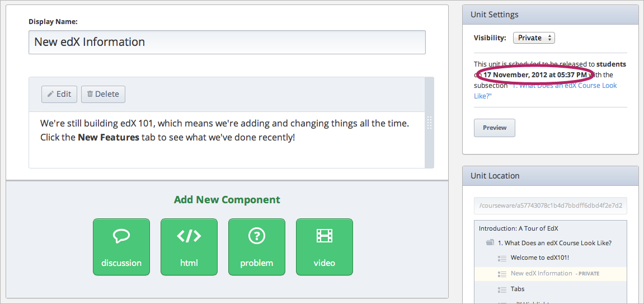Click list icon next to Welcome to edX101!
This screenshot has width=644, height=304.
[x=502, y=258]
